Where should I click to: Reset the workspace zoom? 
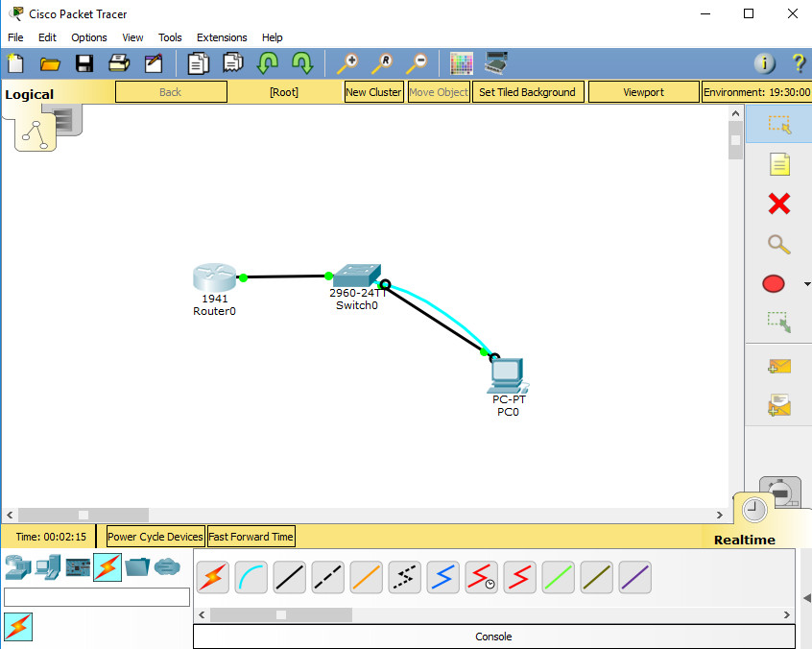382,63
